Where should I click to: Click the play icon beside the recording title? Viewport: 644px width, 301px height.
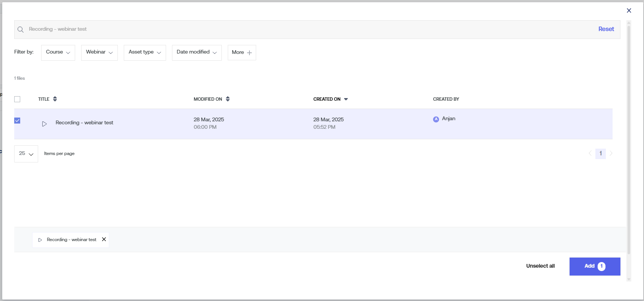[x=45, y=124]
